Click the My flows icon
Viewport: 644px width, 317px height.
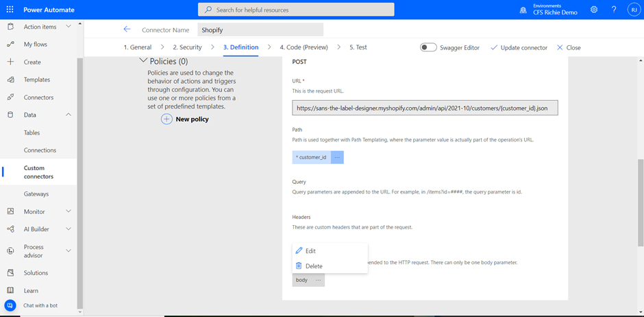point(11,45)
